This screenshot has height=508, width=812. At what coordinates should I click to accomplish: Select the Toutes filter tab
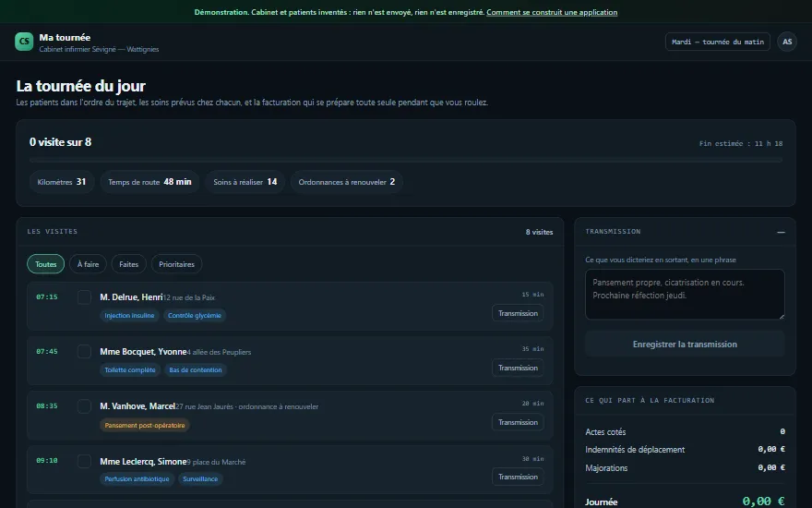pos(45,264)
